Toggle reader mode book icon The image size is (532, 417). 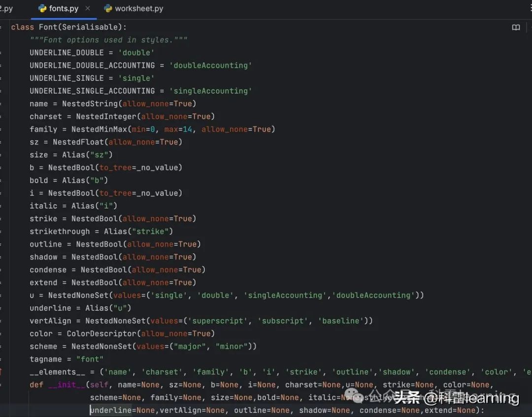516,28
